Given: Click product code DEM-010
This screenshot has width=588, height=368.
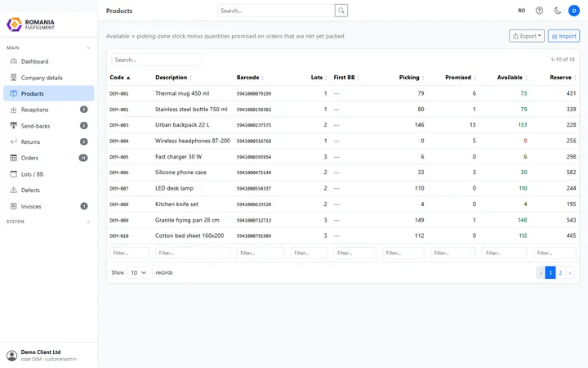Looking at the screenshot, I should pyautogui.click(x=119, y=236).
